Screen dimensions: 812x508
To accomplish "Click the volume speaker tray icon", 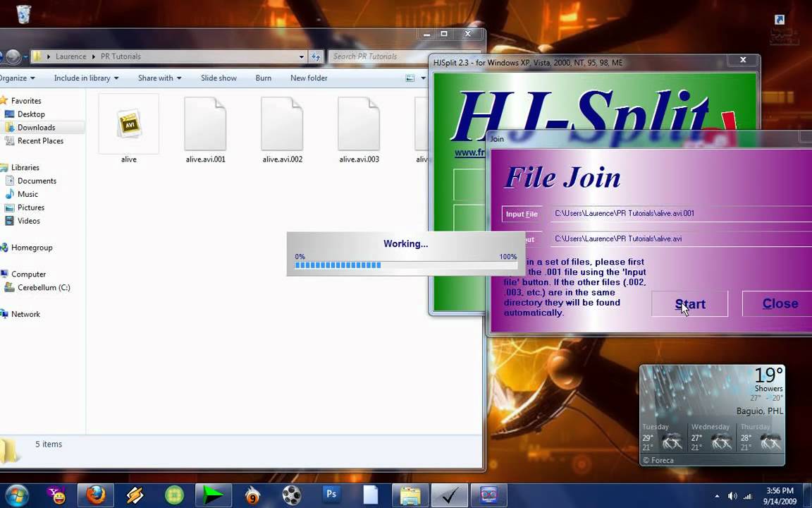I will click(732, 496).
